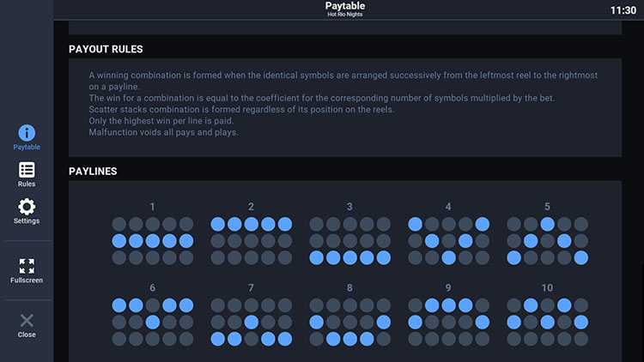The height and width of the screenshot is (362, 644).
Task: Toggle Fullscreen mode icon
Action: tap(27, 266)
